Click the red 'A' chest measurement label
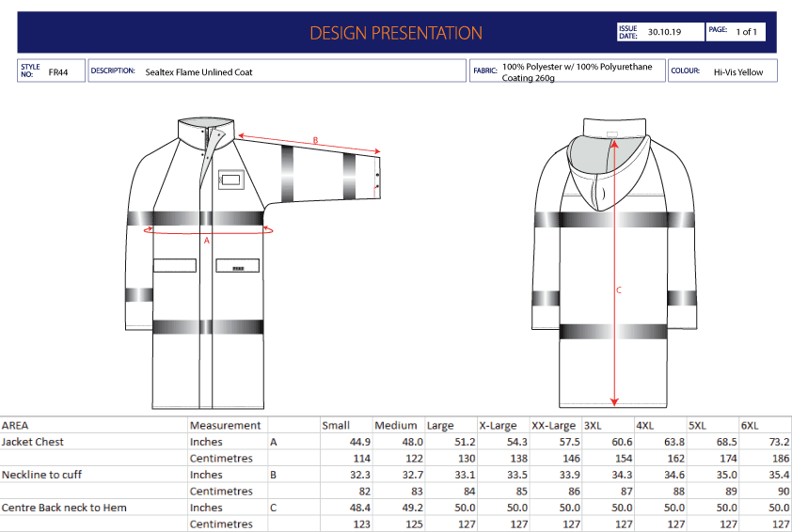The image size is (792, 532). coord(207,241)
